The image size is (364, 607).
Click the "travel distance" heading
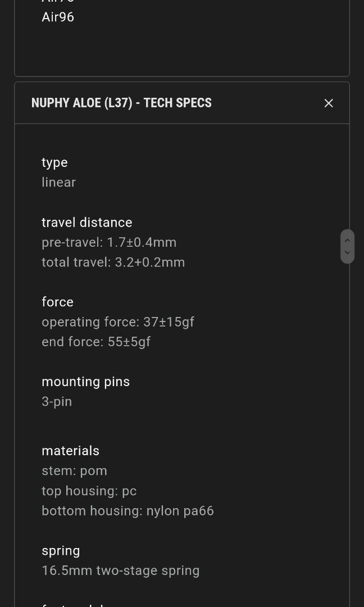(x=87, y=223)
